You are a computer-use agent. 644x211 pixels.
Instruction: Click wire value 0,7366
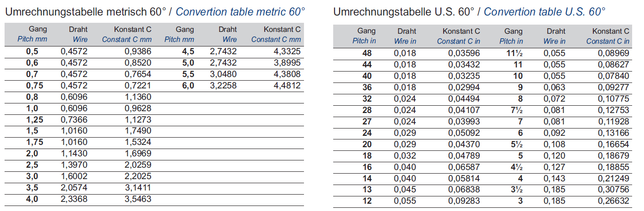pos(73,119)
